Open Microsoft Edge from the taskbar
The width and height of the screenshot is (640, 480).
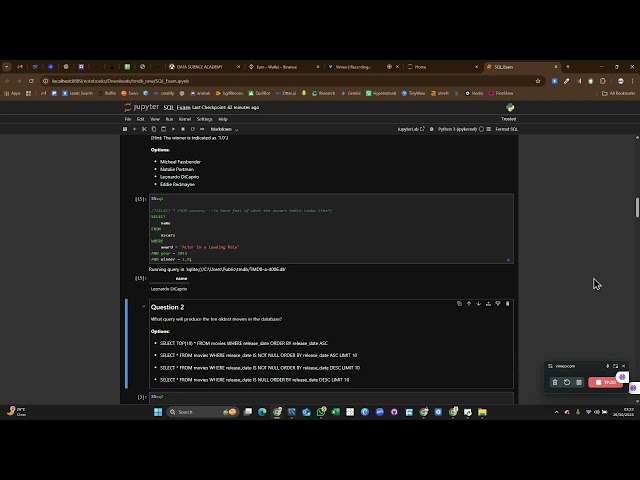pyautogui.click(x=262, y=412)
